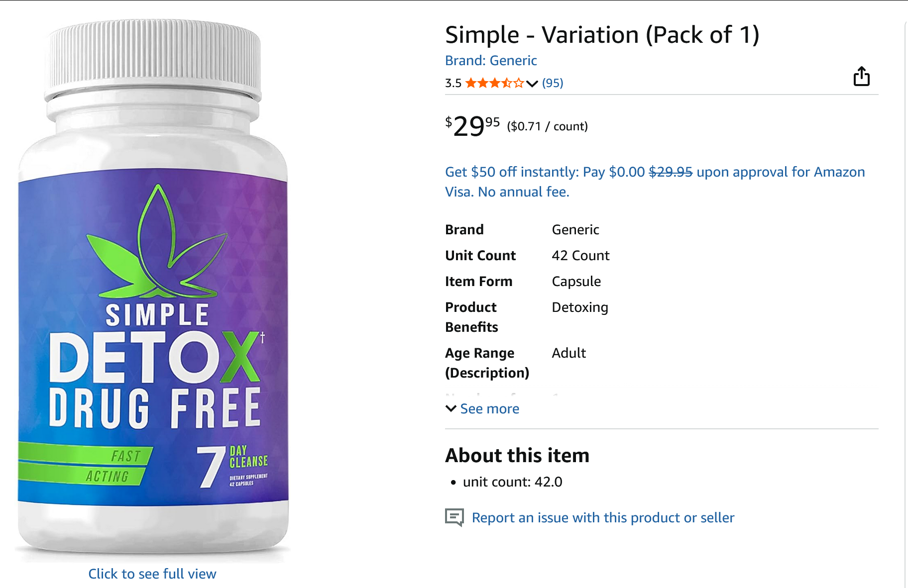Click the 'unit count: 42.0' bullet text
908x588 pixels.
(512, 482)
